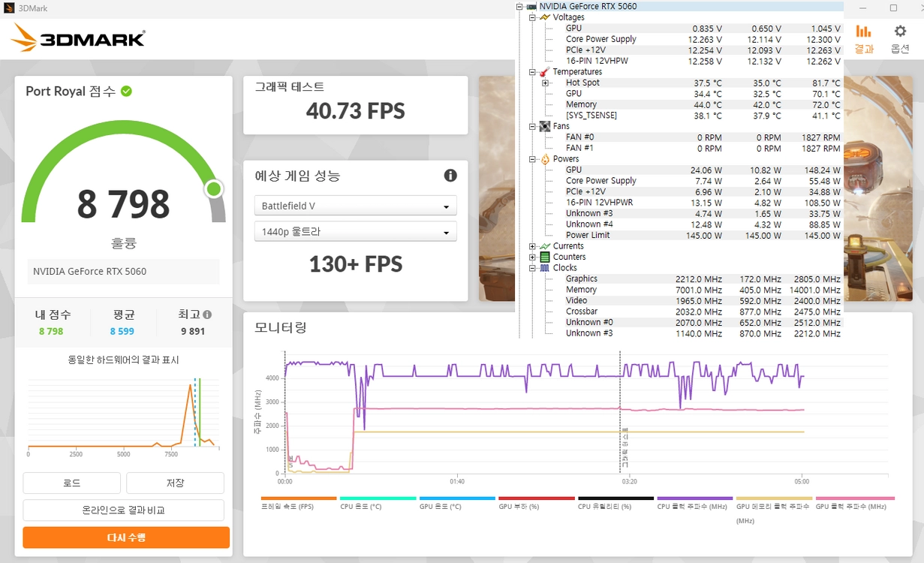The image size is (924, 563).
Task: Toggle CPU 클럭 주파수 legend swatch
Action: (695, 498)
